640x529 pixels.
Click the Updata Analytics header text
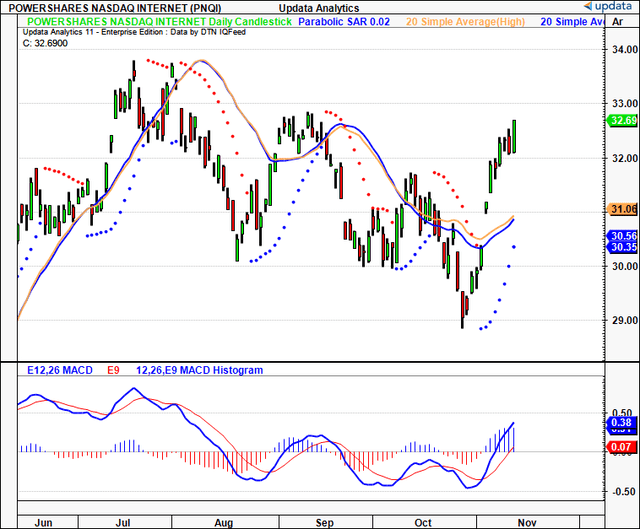coord(319,8)
